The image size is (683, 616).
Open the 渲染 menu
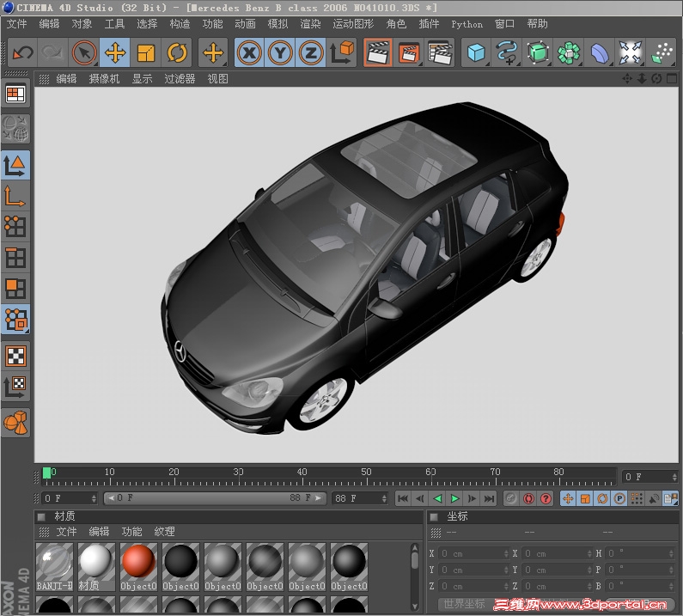pos(310,24)
